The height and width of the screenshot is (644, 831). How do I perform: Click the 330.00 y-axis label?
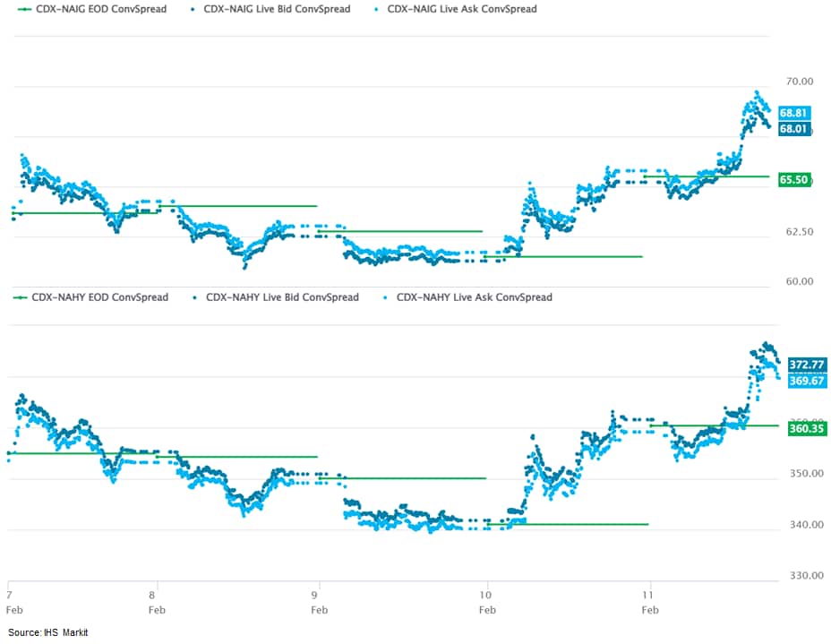pyautogui.click(x=805, y=576)
